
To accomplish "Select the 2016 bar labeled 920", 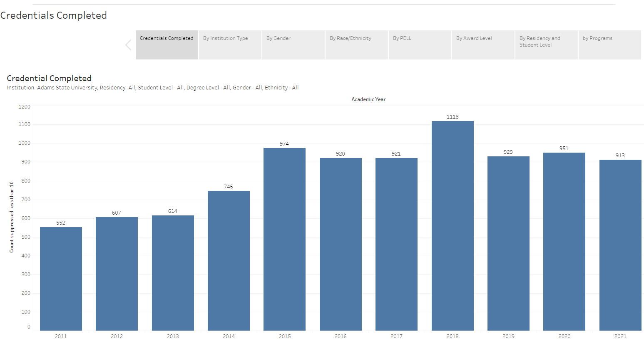I will click(x=341, y=244).
